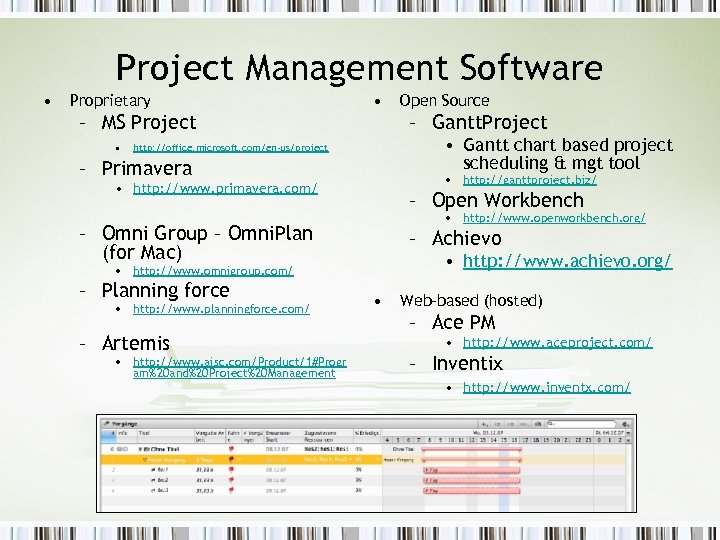Click the Titel column header
Image resolution: width=720 pixels, height=540 pixels.
pos(166,436)
